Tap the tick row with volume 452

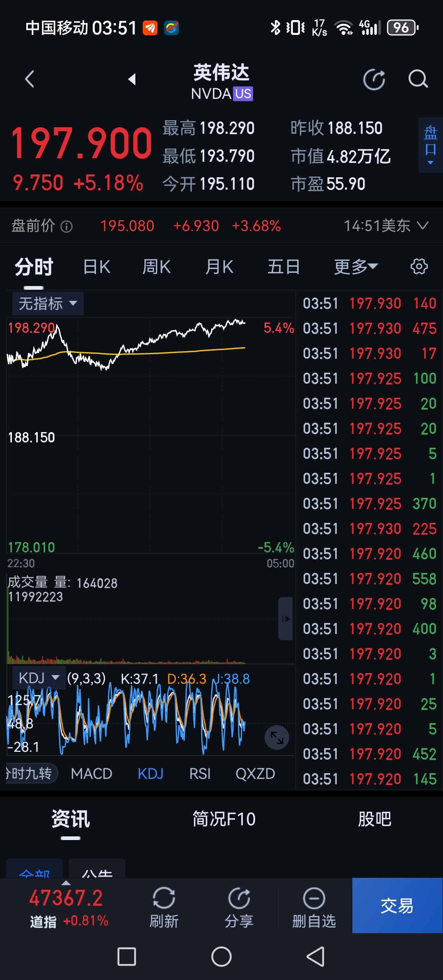point(369,754)
